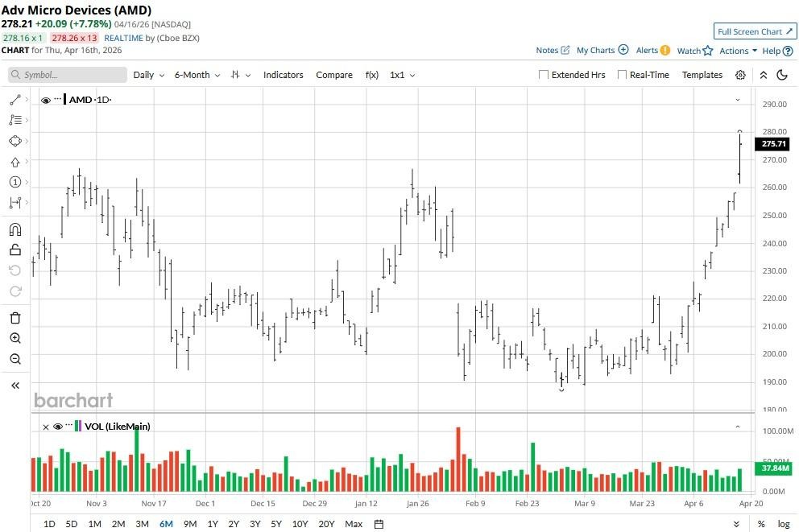The height and width of the screenshot is (532, 799).
Task: Open the f(x) expressions tool
Action: coord(372,75)
